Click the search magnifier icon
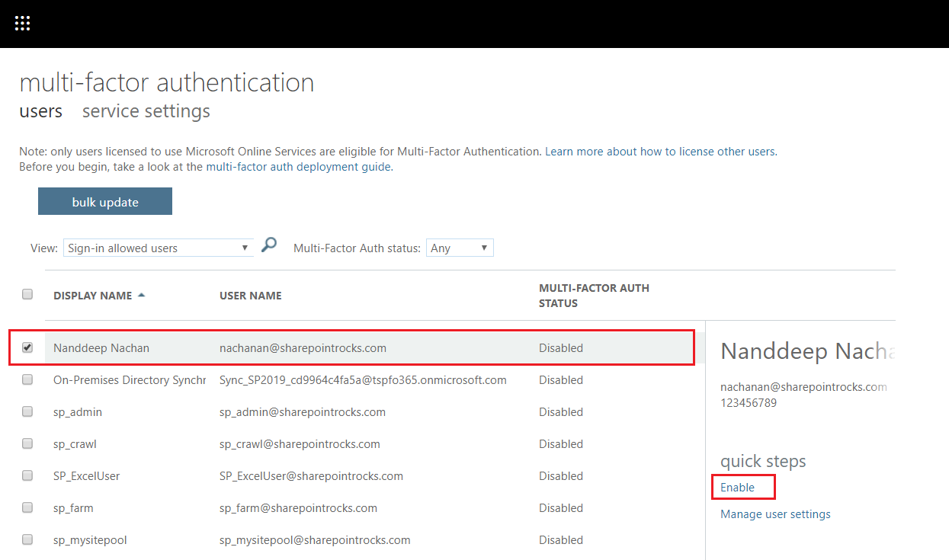The image size is (949, 560). point(268,245)
